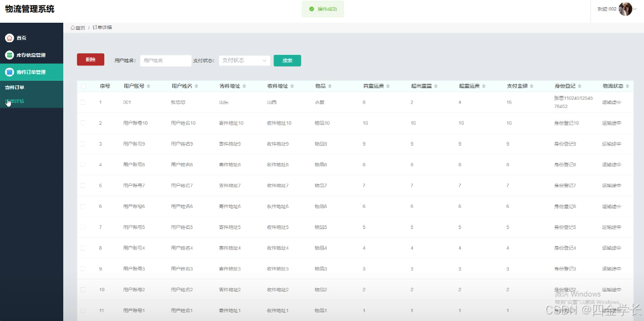Click the cell 用户账号5
The image size is (644, 321).
click(x=134, y=227)
